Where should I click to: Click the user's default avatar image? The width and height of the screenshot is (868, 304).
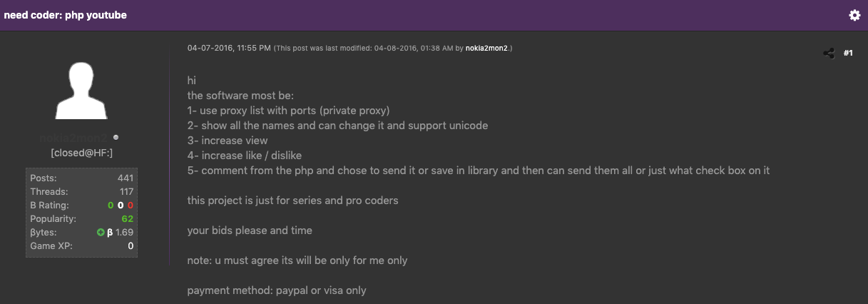pos(82,91)
